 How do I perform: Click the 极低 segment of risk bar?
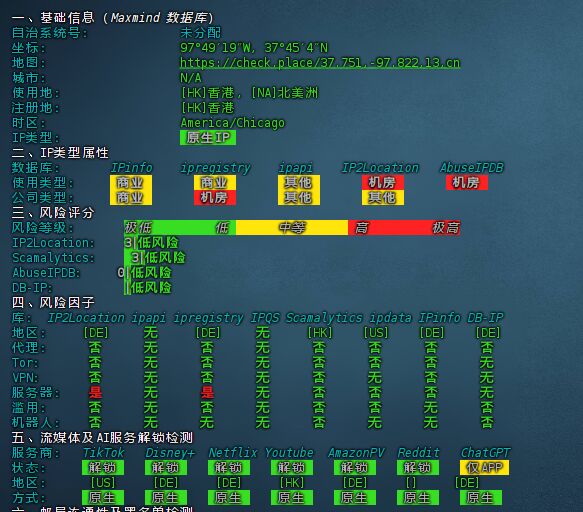[x=138, y=228]
